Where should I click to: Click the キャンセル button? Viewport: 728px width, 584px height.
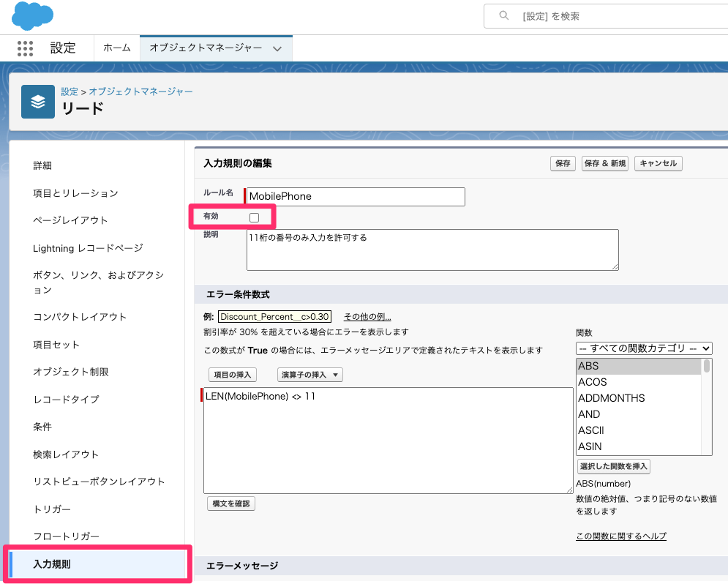(658, 164)
